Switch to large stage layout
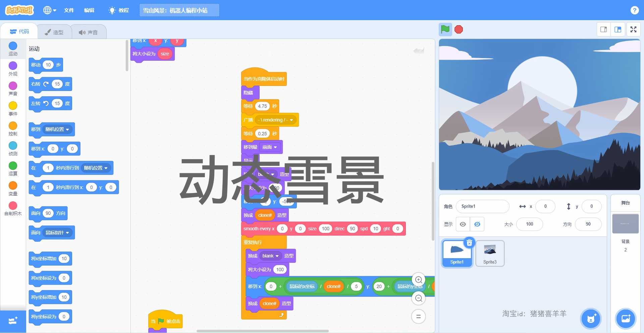The image size is (644, 333). pyautogui.click(x=618, y=30)
